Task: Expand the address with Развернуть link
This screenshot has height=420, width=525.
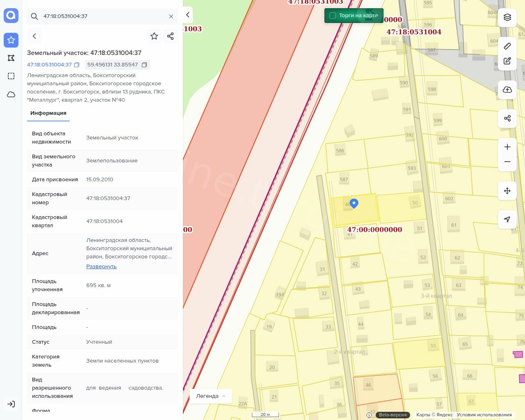Action: coord(101,267)
